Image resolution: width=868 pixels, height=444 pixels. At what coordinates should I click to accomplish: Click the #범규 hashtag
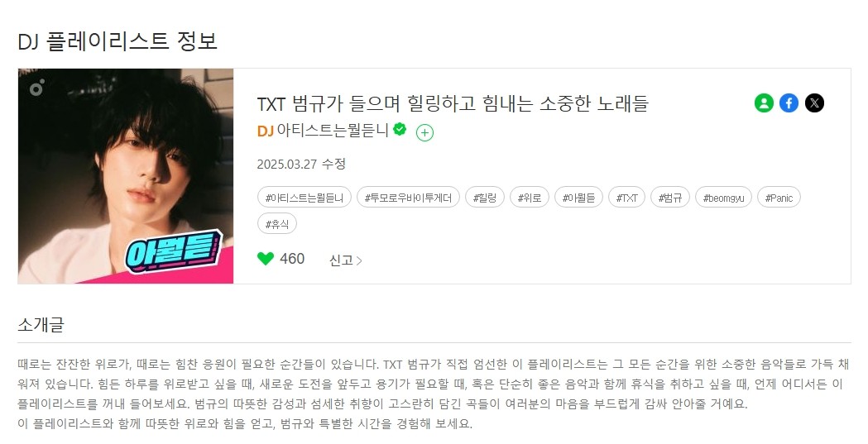click(669, 198)
